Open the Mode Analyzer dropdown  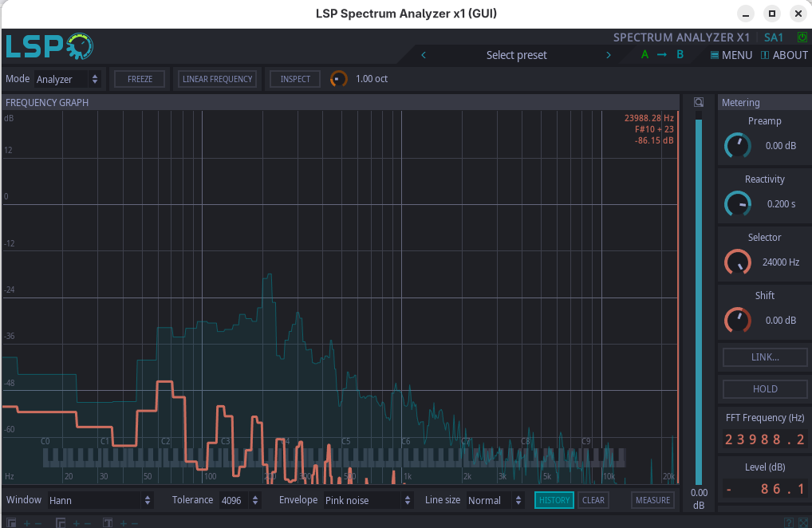[x=67, y=79]
